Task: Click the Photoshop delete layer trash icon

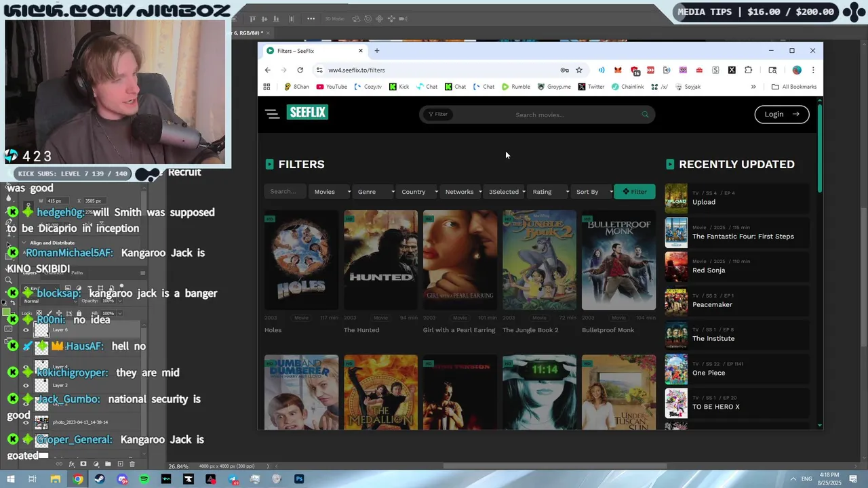Action: click(x=132, y=464)
